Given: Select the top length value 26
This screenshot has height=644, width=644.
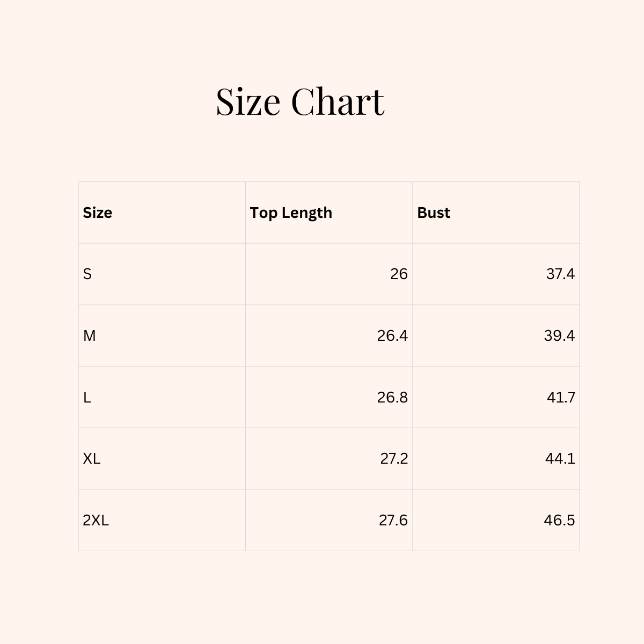Looking at the screenshot, I should click(399, 274).
